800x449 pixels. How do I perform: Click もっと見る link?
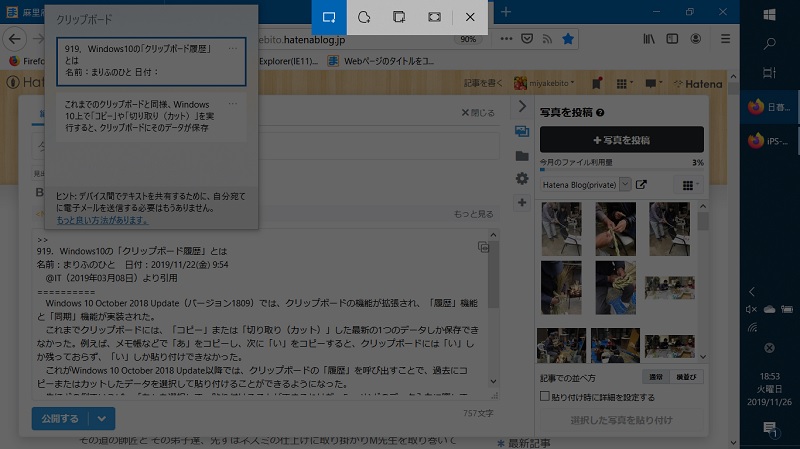point(473,214)
